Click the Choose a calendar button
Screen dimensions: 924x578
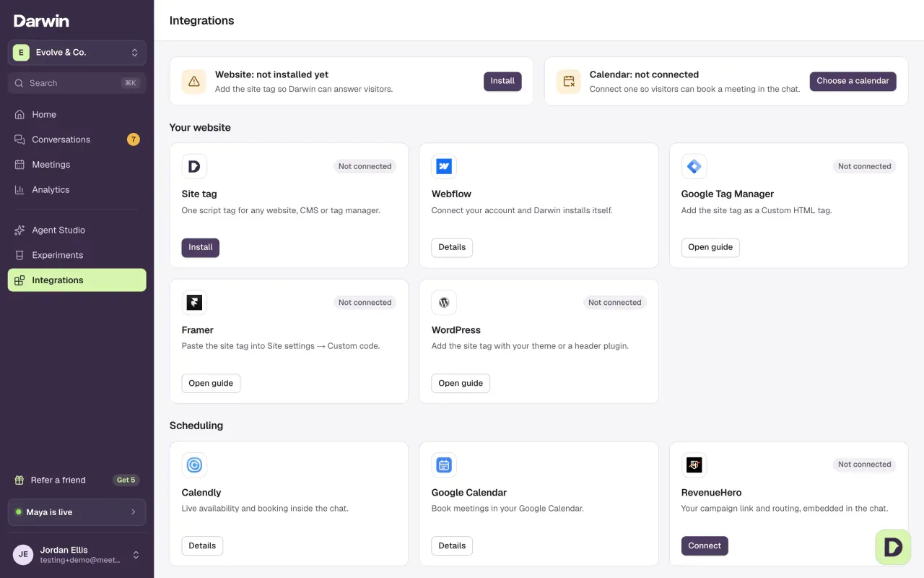(853, 82)
